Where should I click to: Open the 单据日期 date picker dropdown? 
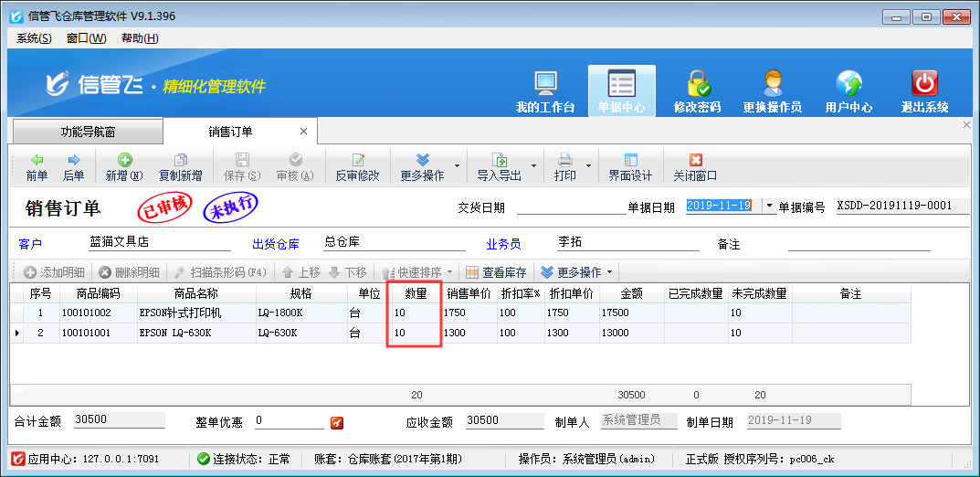coord(768,207)
